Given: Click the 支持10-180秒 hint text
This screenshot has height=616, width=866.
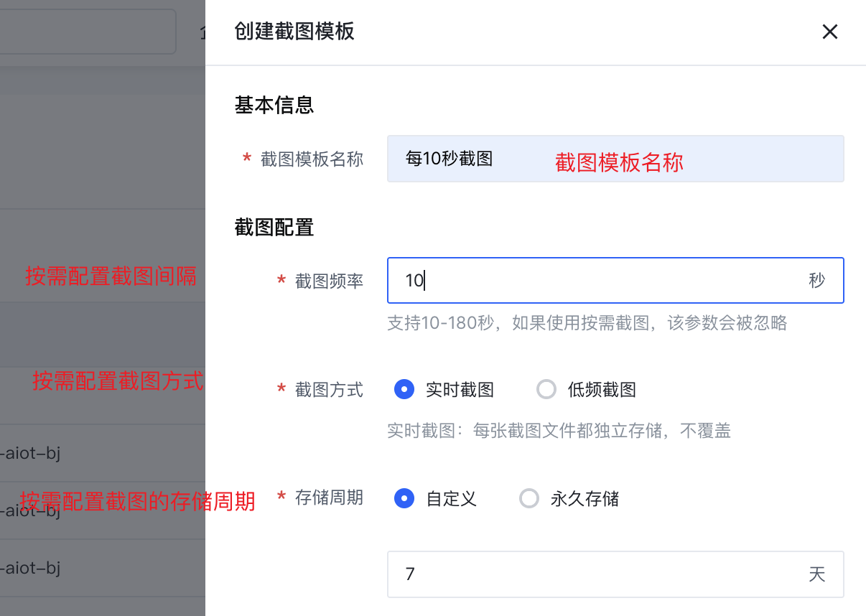Looking at the screenshot, I should point(587,323).
